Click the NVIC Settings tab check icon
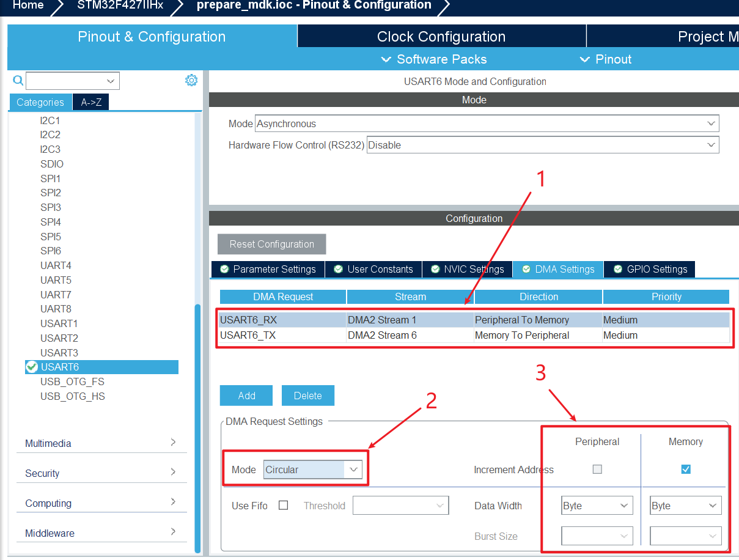This screenshot has width=739, height=560. [435, 269]
